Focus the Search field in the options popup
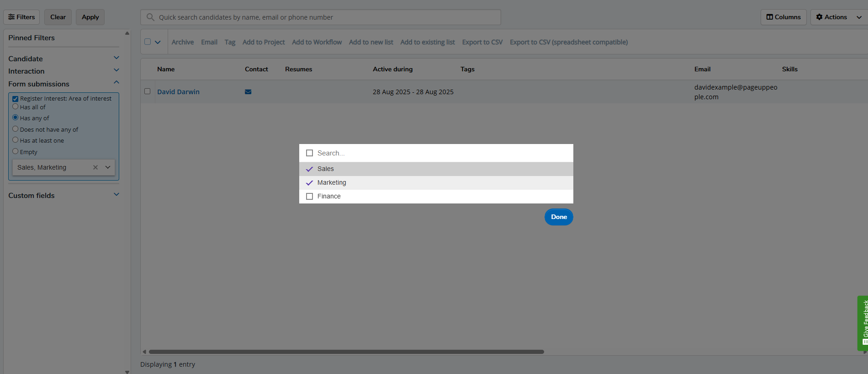868x374 pixels. (443, 153)
